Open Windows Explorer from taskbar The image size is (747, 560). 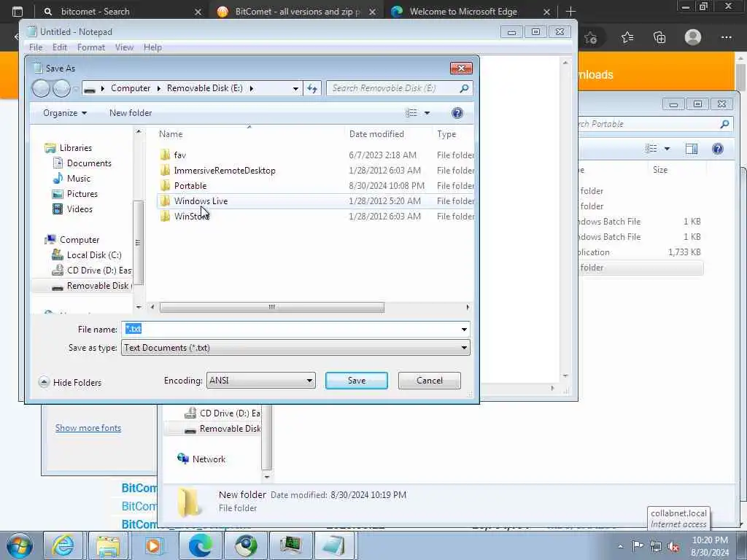coord(108,545)
